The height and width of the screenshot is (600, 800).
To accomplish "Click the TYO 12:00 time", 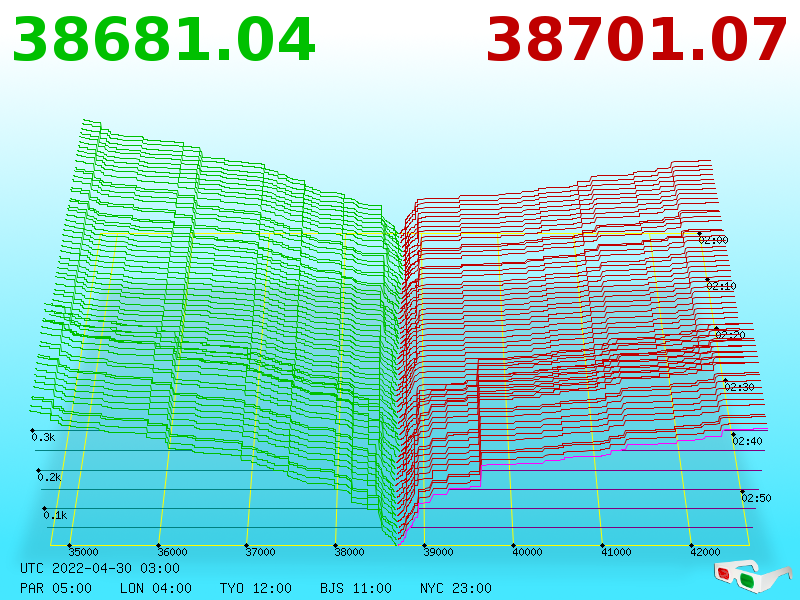I will click(x=256, y=588).
